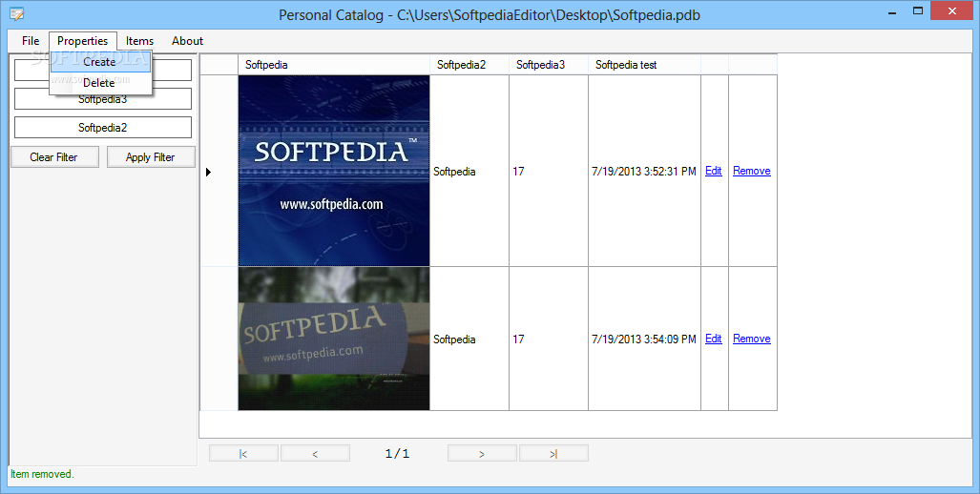Click the Clear Filter button
This screenshot has width=980, height=494.
(x=54, y=156)
